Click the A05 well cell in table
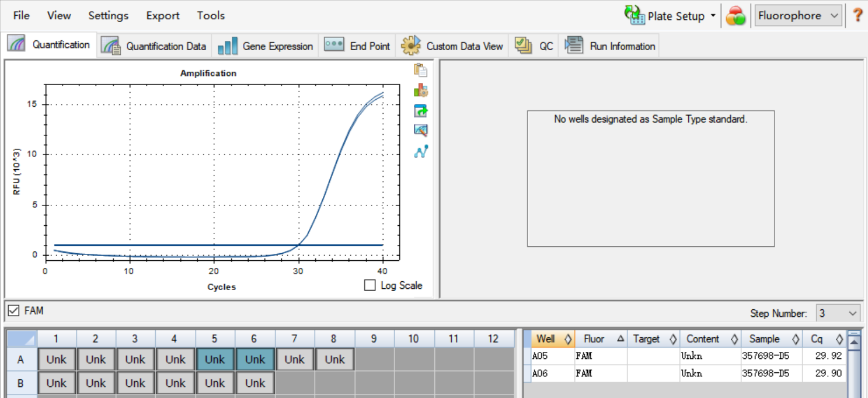The image size is (868, 398). pos(552,356)
